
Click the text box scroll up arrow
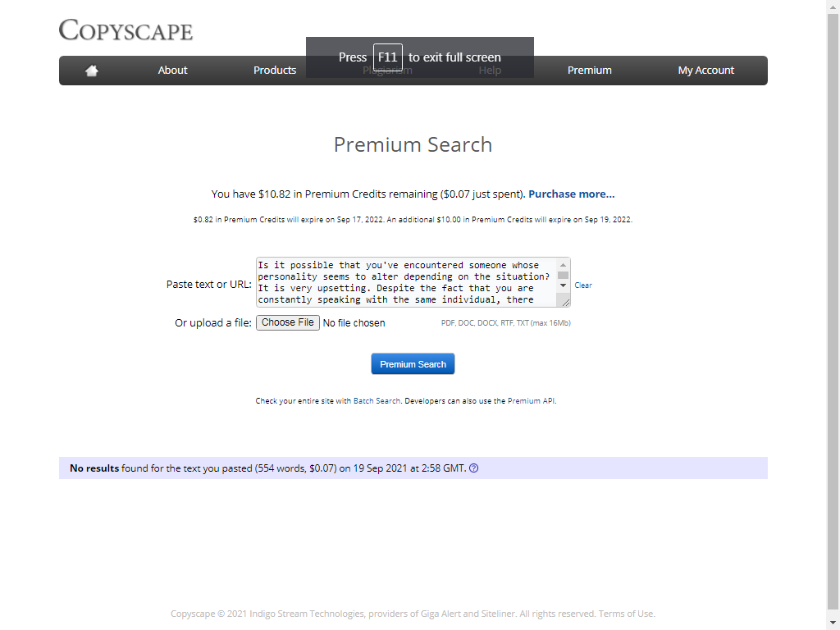click(x=563, y=265)
